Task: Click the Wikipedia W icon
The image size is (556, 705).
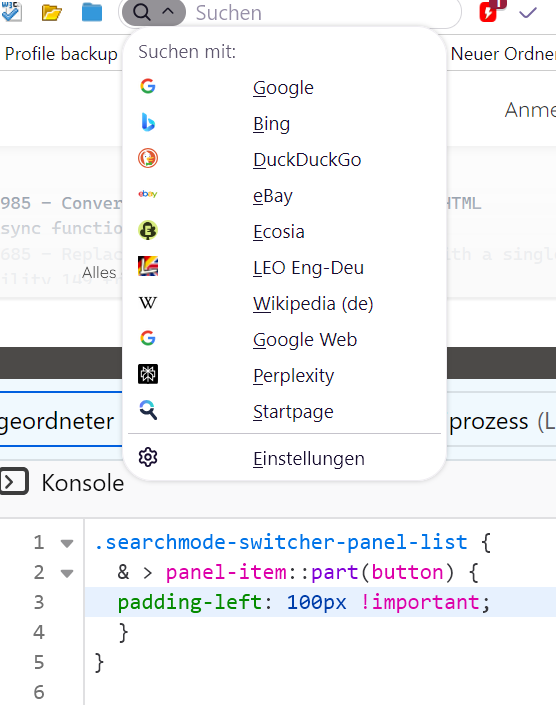Action: click(148, 302)
